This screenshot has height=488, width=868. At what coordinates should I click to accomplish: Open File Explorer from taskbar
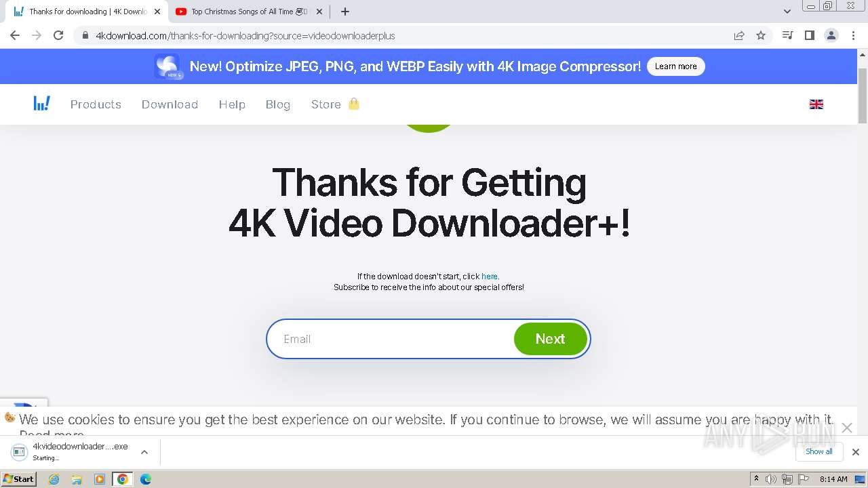click(77, 479)
